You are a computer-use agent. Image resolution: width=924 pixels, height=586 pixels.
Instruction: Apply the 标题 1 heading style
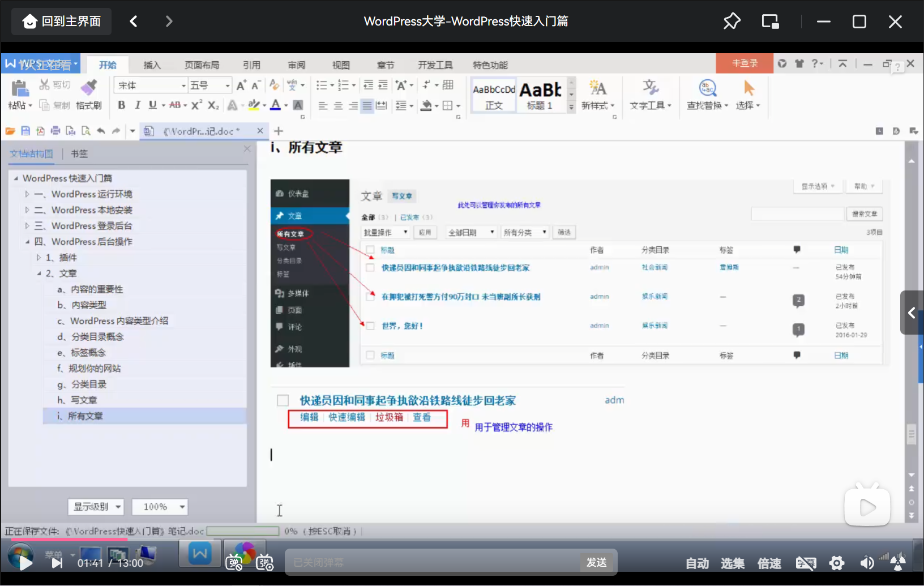541,95
